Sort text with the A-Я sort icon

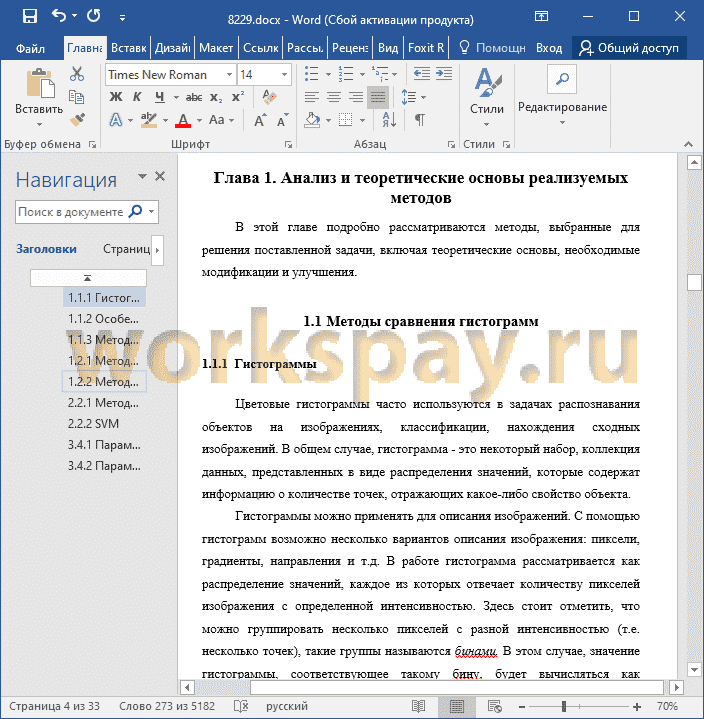tap(389, 120)
